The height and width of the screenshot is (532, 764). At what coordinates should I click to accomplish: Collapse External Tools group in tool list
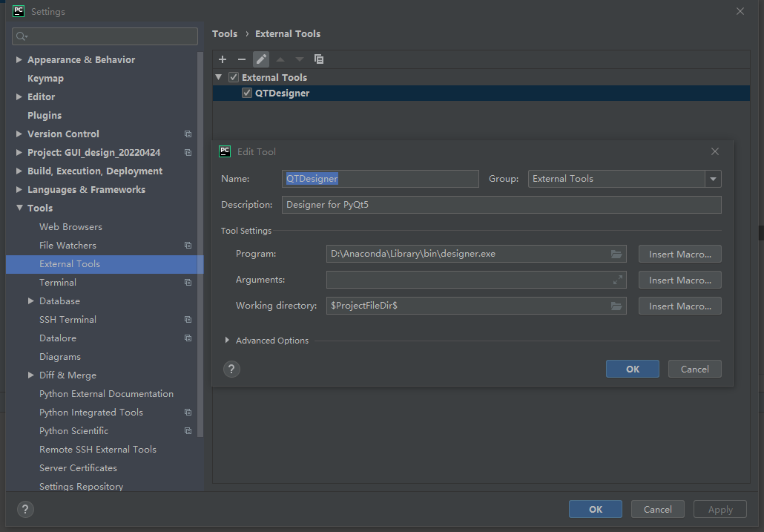click(x=219, y=77)
